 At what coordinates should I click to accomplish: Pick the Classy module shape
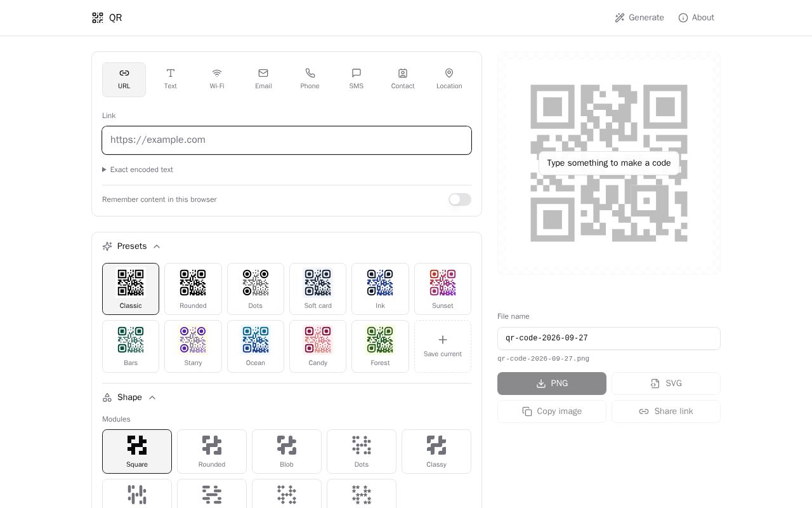click(x=436, y=451)
